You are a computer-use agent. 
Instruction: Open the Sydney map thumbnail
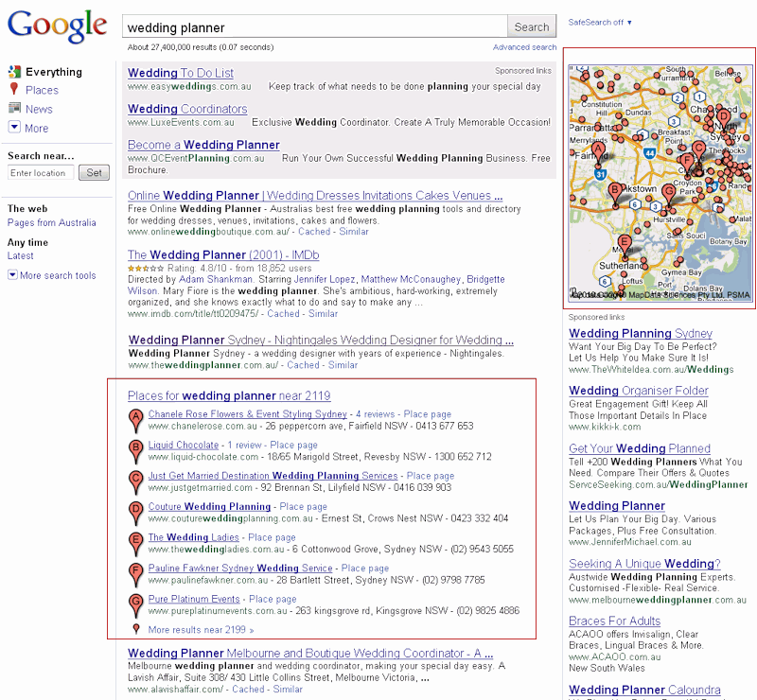660,183
